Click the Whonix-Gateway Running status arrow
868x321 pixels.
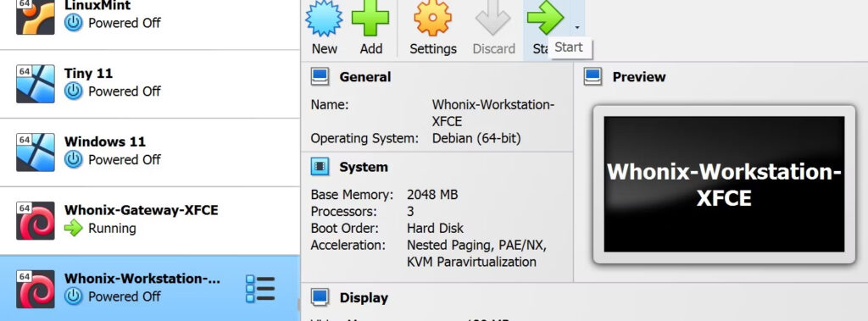tap(73, 228)
